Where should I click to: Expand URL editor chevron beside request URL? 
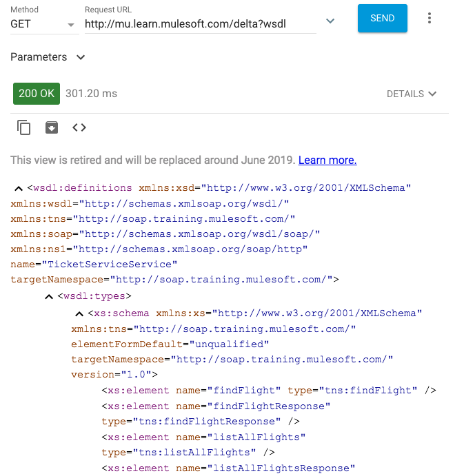(x=330, y=21)
